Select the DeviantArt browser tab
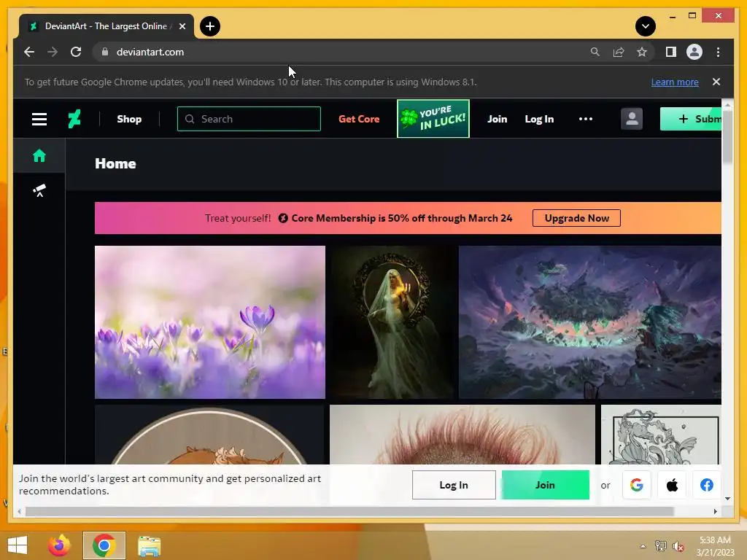The height and width of the screenshot is (560, 747). click(x=106, y=26)
